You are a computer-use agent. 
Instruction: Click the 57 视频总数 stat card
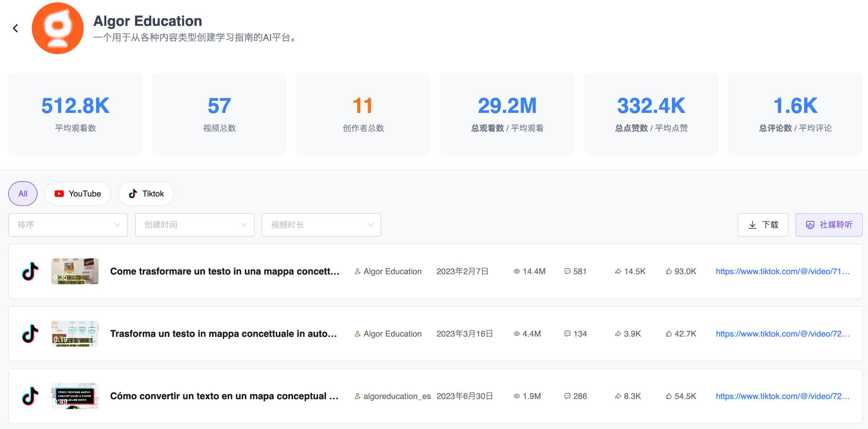point(219,114)
